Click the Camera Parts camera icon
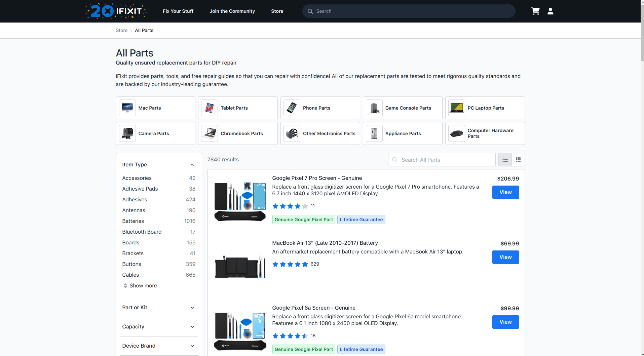The image size is (644, 356). [x=127, y=133]
